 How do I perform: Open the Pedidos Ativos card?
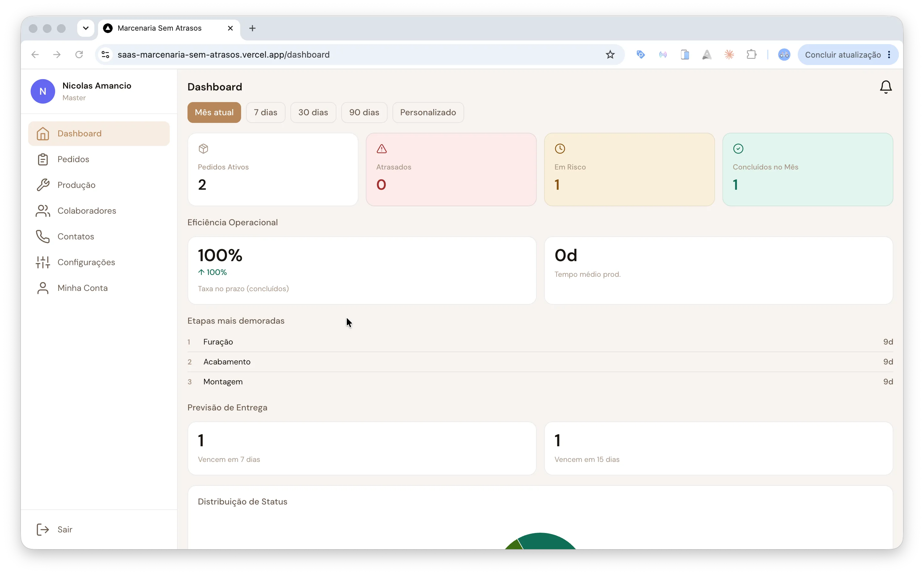click(273, 169)
